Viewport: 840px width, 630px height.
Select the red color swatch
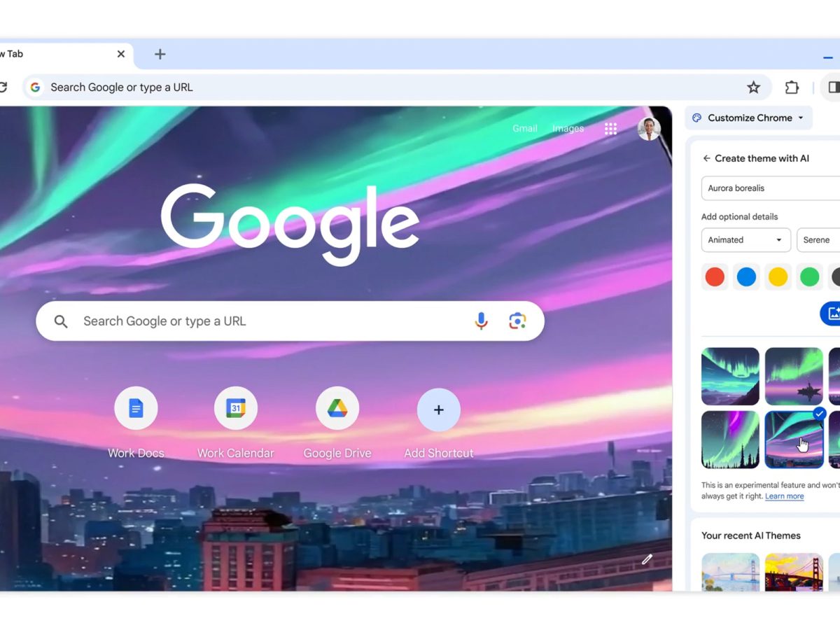pos(715,276)
